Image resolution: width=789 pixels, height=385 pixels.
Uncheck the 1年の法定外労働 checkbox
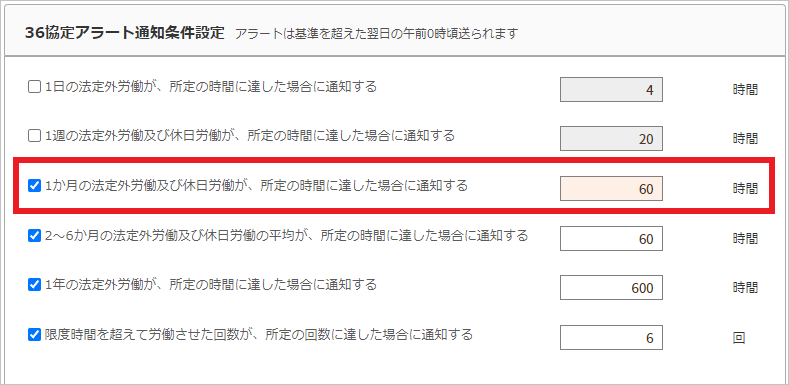(x=34, y=285)
